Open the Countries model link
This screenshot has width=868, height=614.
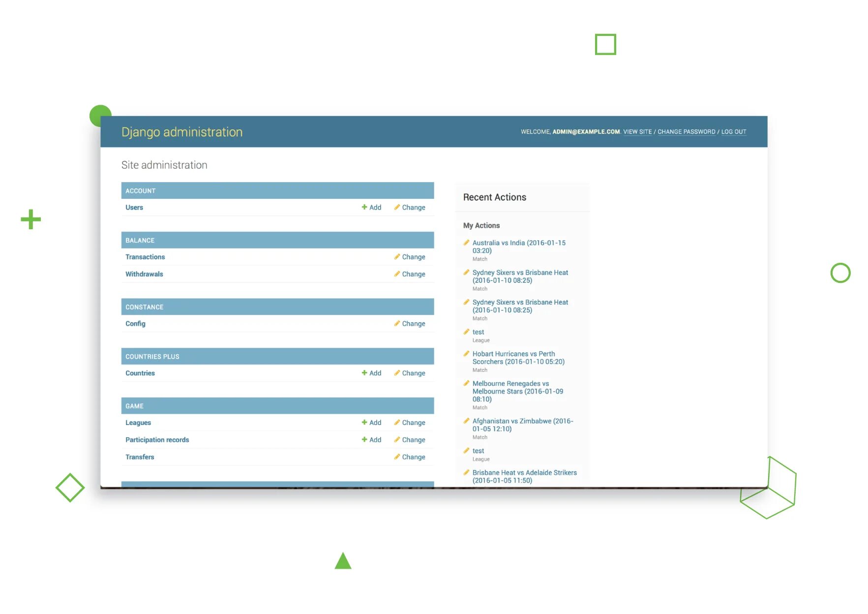[x=140, y=373]
